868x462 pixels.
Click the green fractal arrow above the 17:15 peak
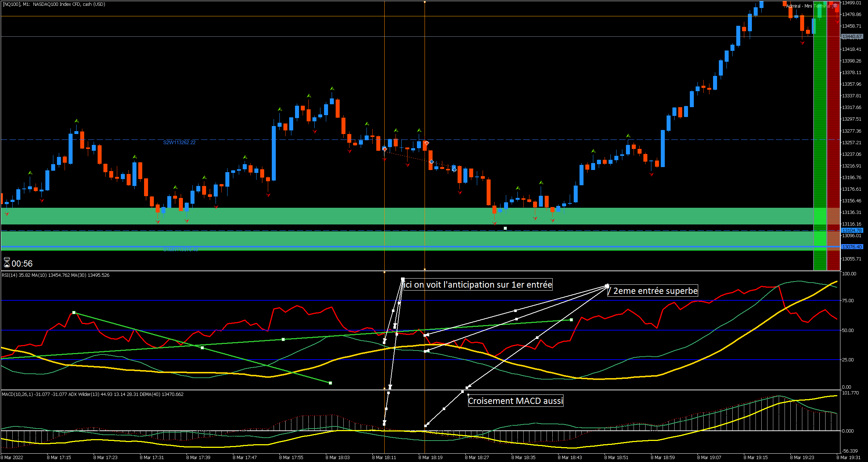(77, 121)
